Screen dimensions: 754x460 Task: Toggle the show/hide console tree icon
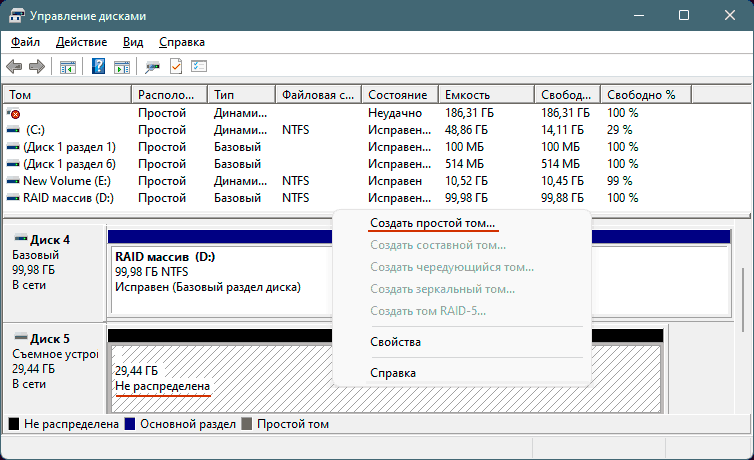point(67,67)
